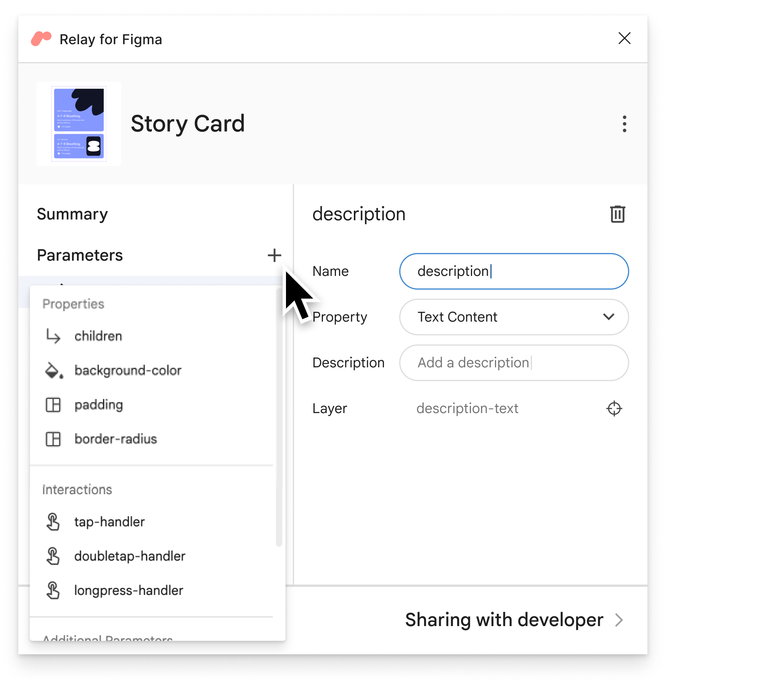Click the Story Card component thumbnail
This screenshot has height=684, width=784.
tap(79, 123)
